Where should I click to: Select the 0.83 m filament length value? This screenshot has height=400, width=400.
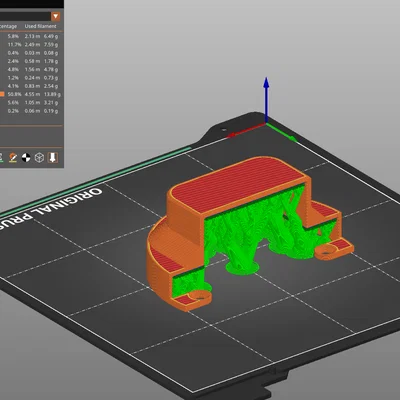(32, 86)
